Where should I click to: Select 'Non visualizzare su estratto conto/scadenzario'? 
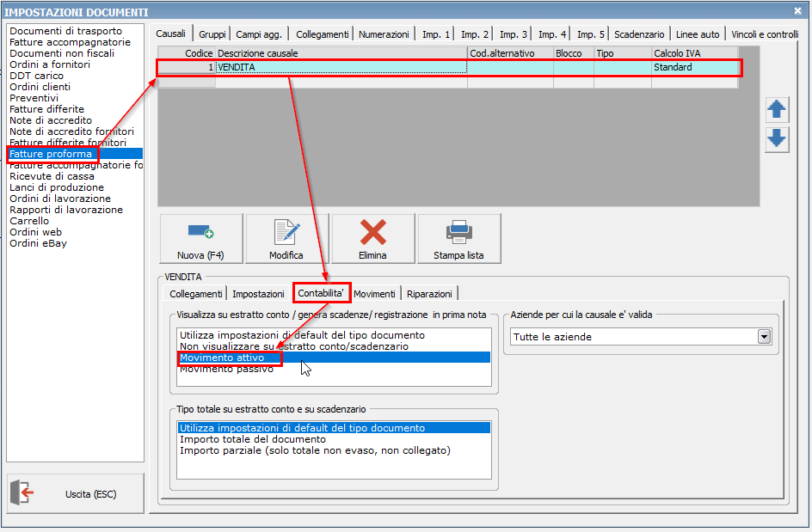click(334, 346)
